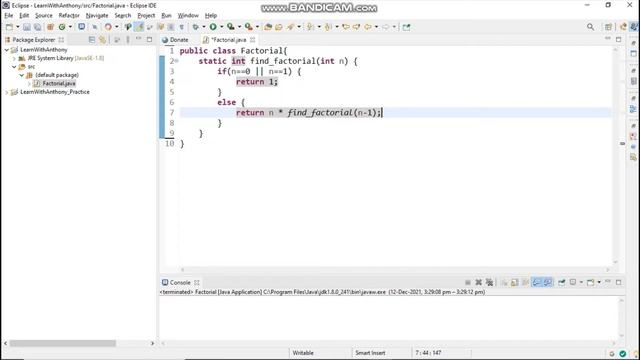Open the Edit menu

click(24, 16)
